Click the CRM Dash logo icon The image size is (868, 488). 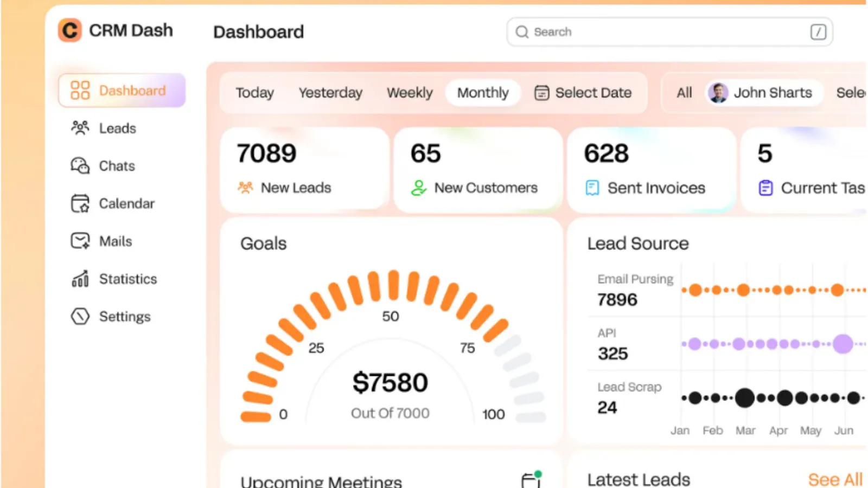pos(70,30)
